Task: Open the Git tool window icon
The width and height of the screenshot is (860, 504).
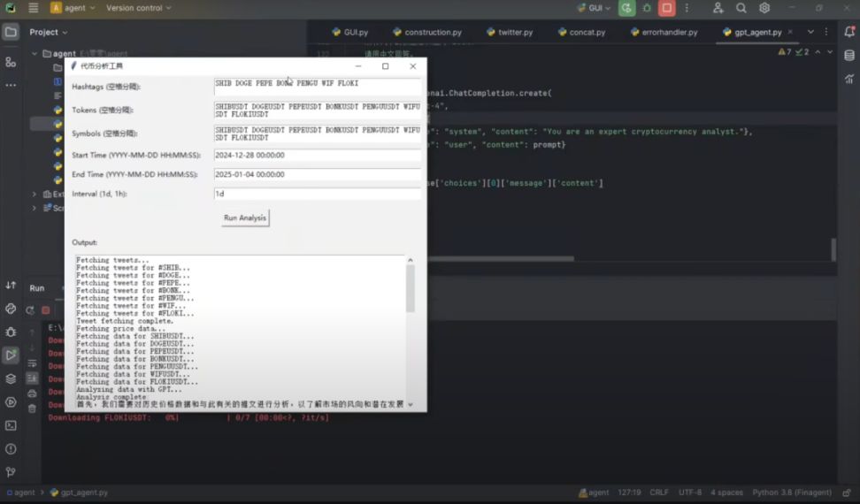Action: point(11,471)
